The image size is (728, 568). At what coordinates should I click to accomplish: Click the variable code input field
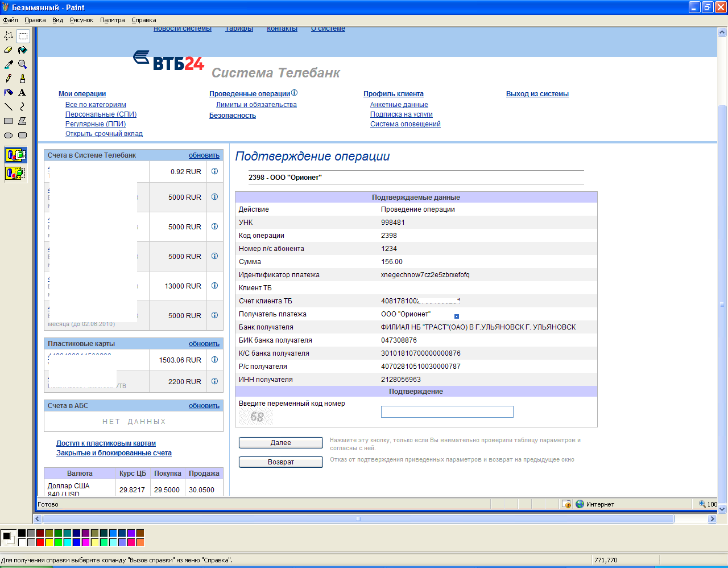tap(447, 412)
